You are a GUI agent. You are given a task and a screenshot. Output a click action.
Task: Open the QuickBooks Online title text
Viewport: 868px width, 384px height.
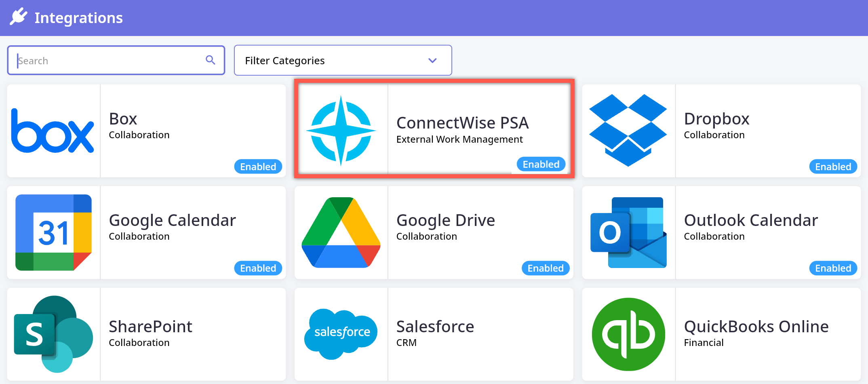pos(756,326)
